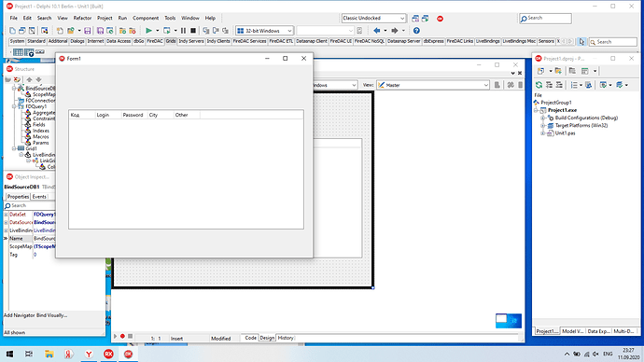
Task: Click the Login column header in grid
Action: pyautogui.click(x=108, y=115)
